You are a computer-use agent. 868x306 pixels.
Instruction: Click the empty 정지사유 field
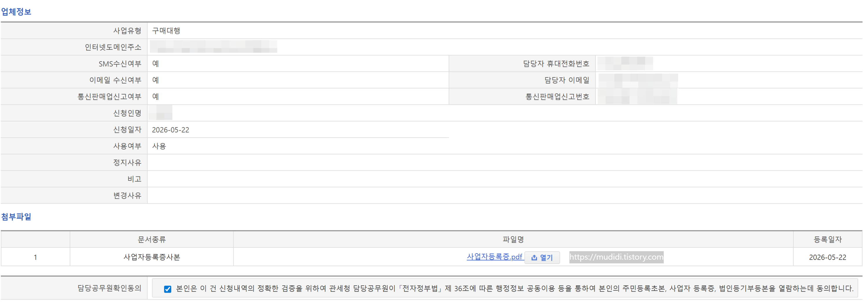point(505,163)
